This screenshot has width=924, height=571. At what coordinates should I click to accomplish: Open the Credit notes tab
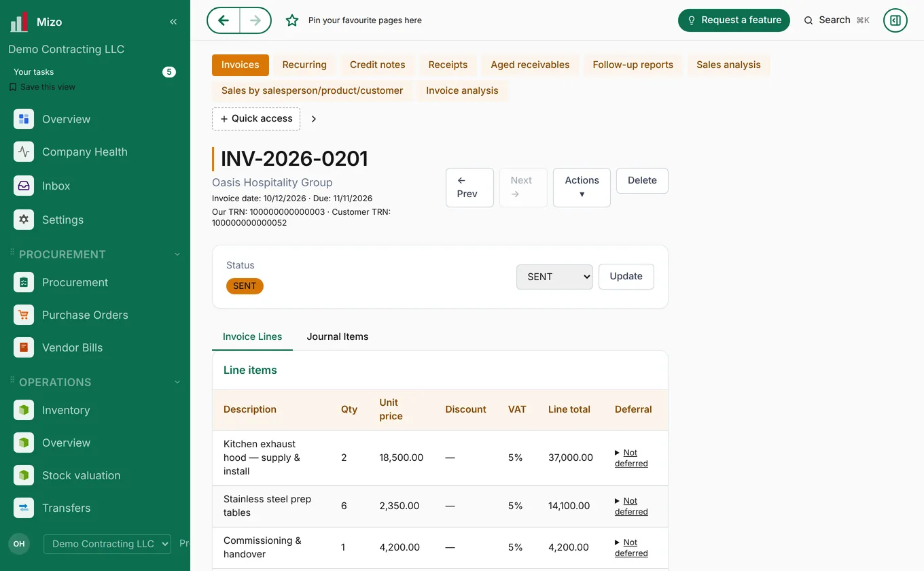tap(378, 65)
